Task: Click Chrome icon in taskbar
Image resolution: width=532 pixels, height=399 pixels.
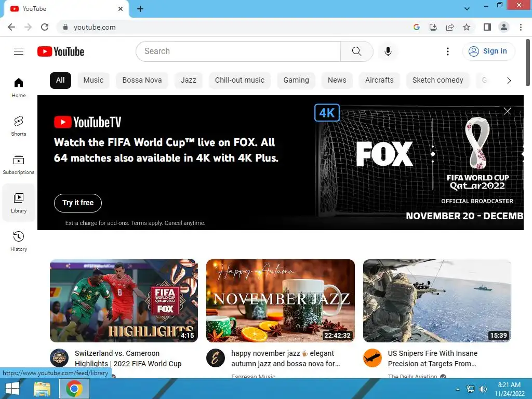Action: [74, 389]
